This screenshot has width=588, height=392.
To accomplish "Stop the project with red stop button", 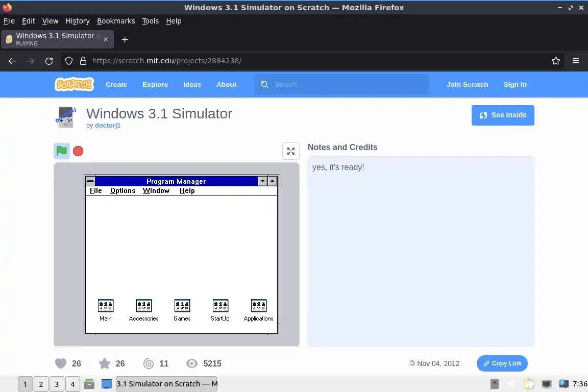I will point(78,151).
